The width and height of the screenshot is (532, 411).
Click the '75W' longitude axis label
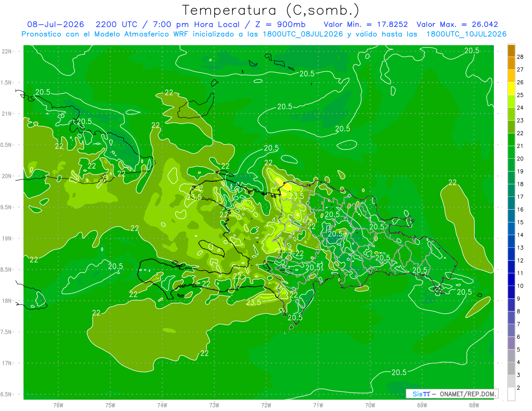coord(110,406)
